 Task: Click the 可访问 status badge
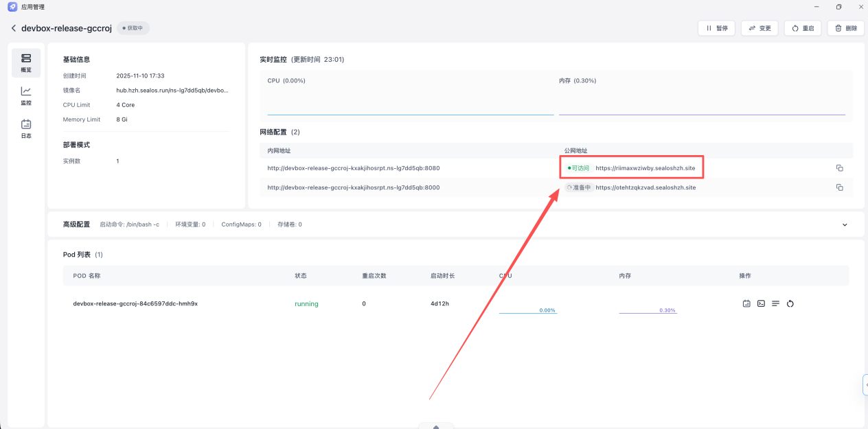point(578,168)
